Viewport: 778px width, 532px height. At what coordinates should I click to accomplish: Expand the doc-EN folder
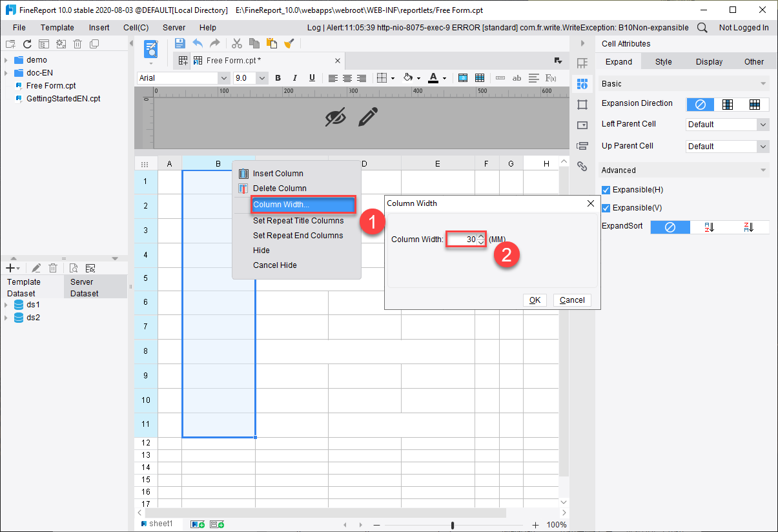tap(6, 73)
